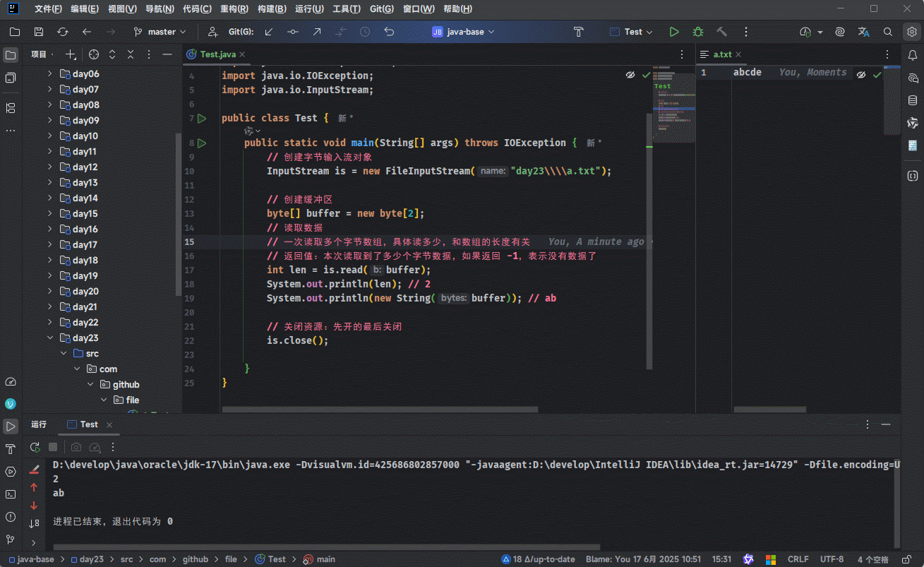Toggle reader mode eye icon in Test.java editor
The width and height of the screenshot is (924, 567).
pyautogui.click(x=630, y=74)
